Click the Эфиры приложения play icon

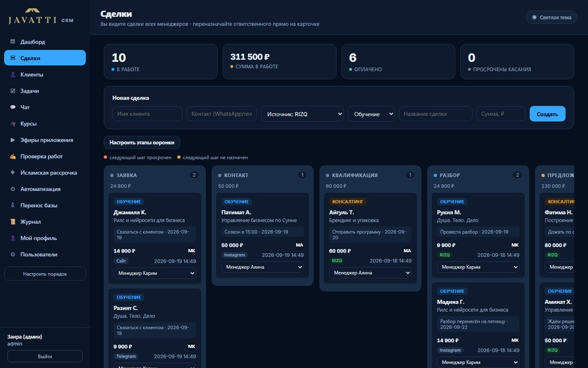[x=13, y=140]
